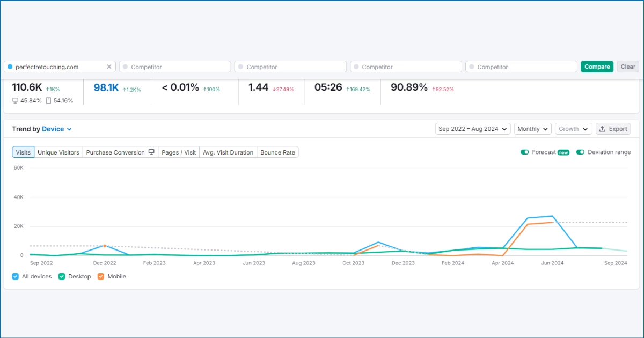644x338 pixels.
Task: Open the Trend by Device dropdown
Action: click(57, 129)
